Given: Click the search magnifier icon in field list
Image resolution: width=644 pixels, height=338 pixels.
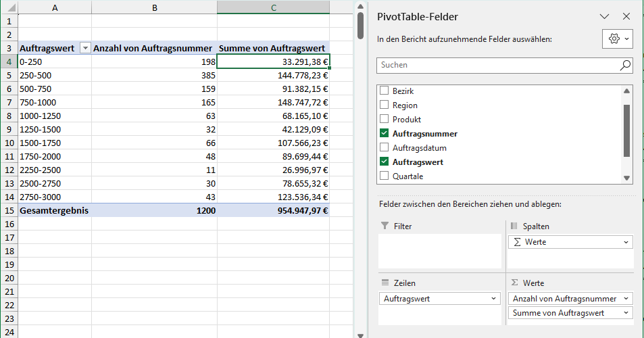Looking at the screenshot, I should pos(625,66).
